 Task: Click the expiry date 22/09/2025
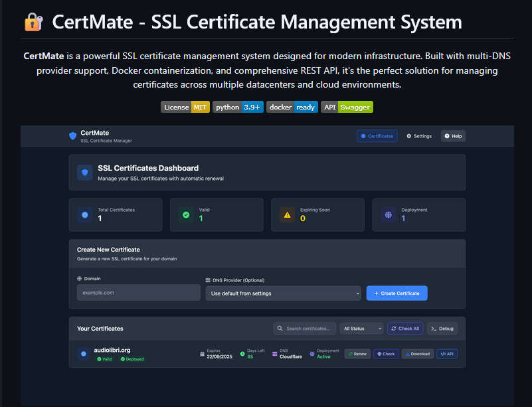click(x=220, y=357)
